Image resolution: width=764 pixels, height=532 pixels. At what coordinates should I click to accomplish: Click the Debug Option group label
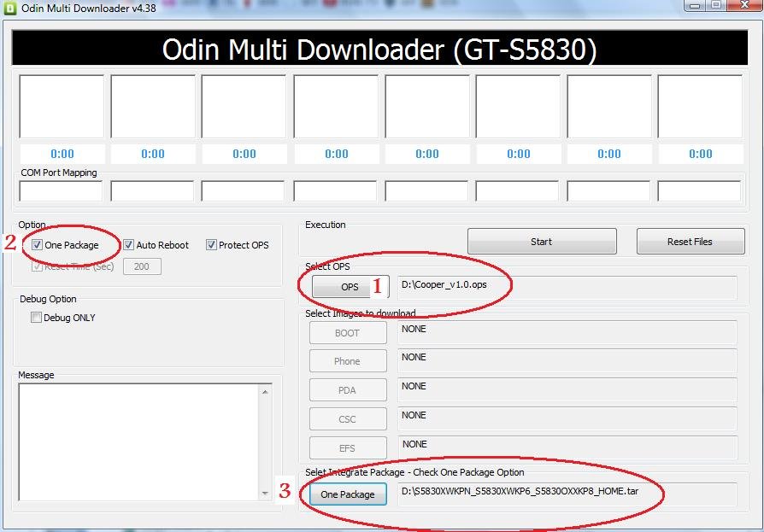48,299
